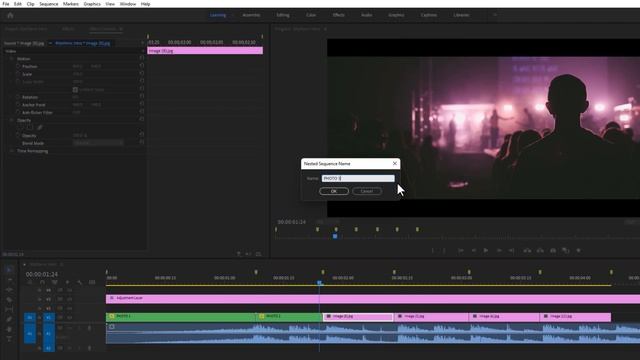The width and height of the screenshot is (640, 360).
Task: Select the Razor tool
Action: coord(10,300)
